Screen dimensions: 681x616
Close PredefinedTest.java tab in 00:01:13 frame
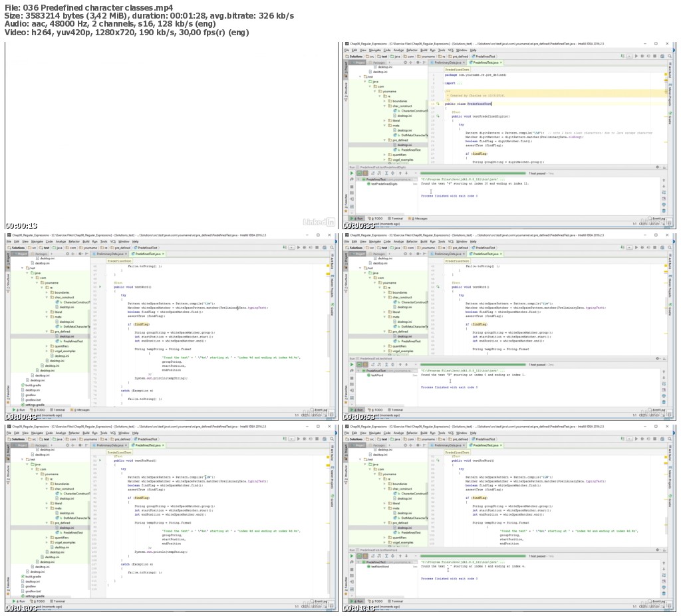click(x=501, y=445)
